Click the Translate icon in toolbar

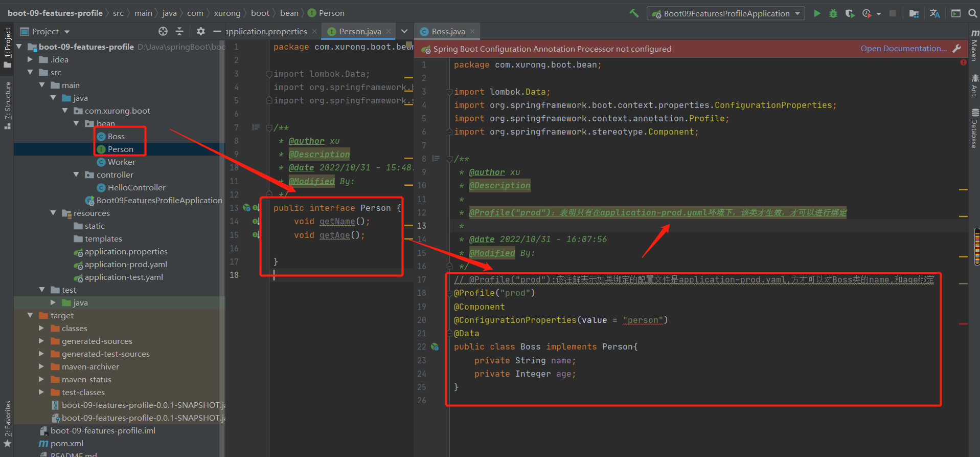point(935,13)
